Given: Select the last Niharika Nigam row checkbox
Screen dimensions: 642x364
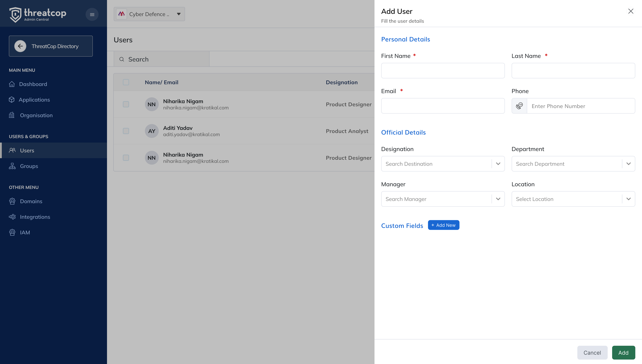Looking at the screenshot, I should 126,158.
